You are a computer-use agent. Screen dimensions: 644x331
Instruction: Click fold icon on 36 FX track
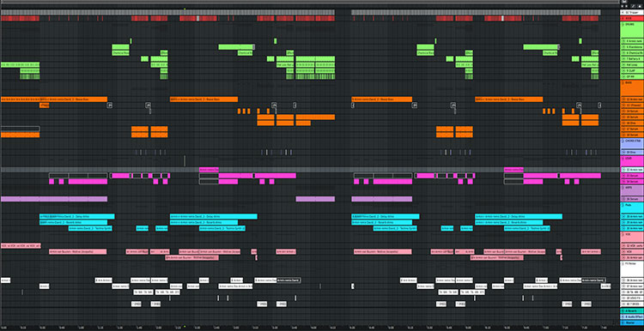(623, 280)
